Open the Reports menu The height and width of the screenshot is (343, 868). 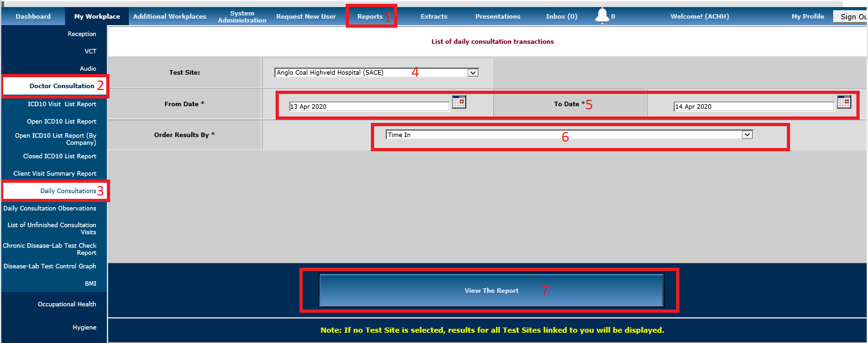tap(370, 17)
